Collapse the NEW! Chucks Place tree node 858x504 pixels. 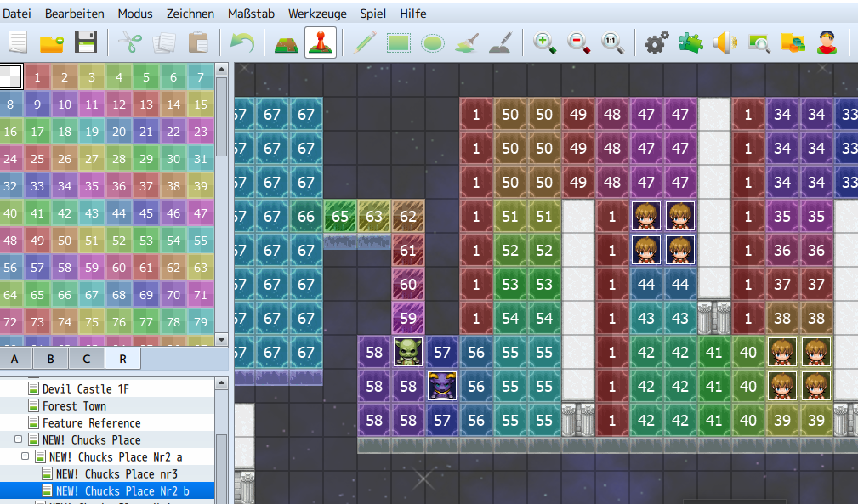point(18,439)
